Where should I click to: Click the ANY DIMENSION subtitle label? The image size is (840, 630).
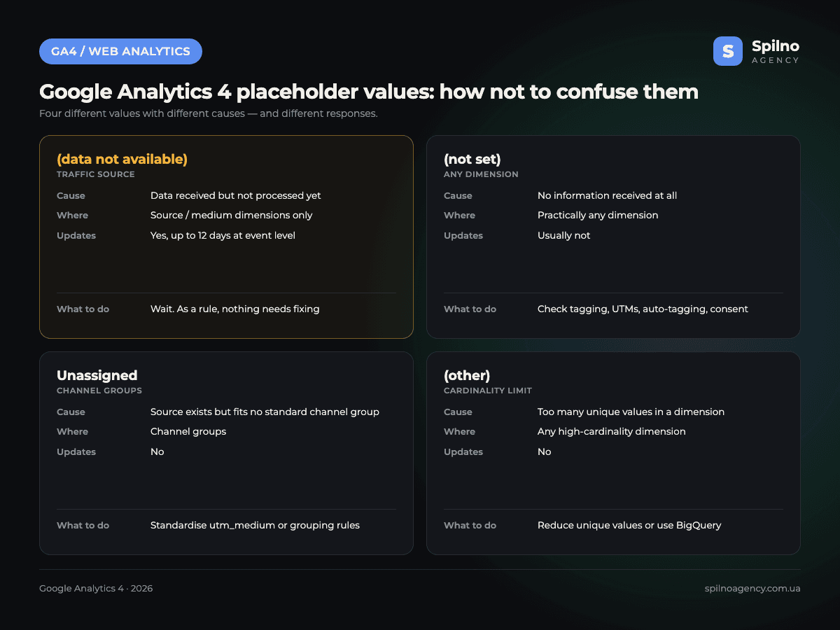481,174
